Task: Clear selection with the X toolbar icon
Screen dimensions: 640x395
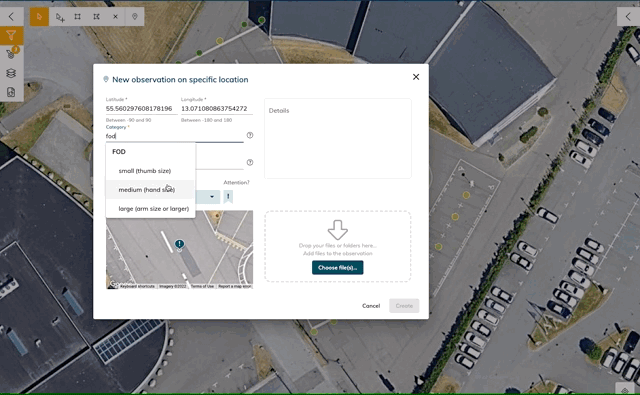Action: [x=115, y=17]
